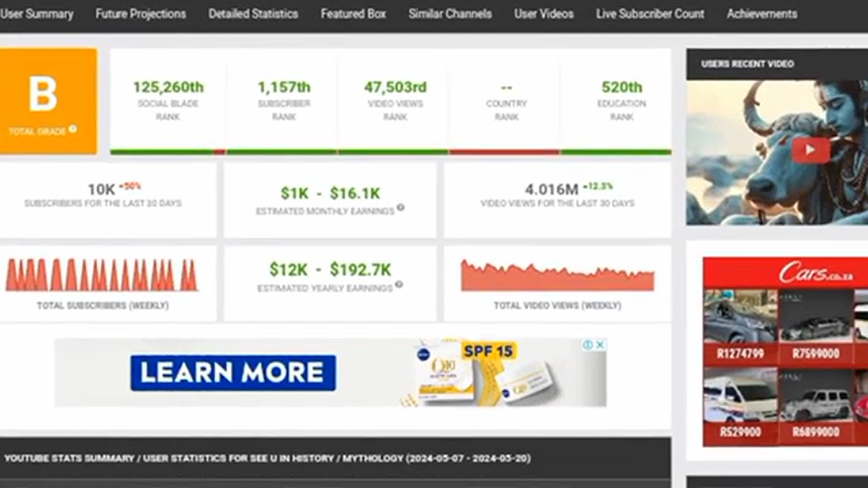Open the total subscribers weekly chart
868x488 pixels.
[x=102, y=275]
